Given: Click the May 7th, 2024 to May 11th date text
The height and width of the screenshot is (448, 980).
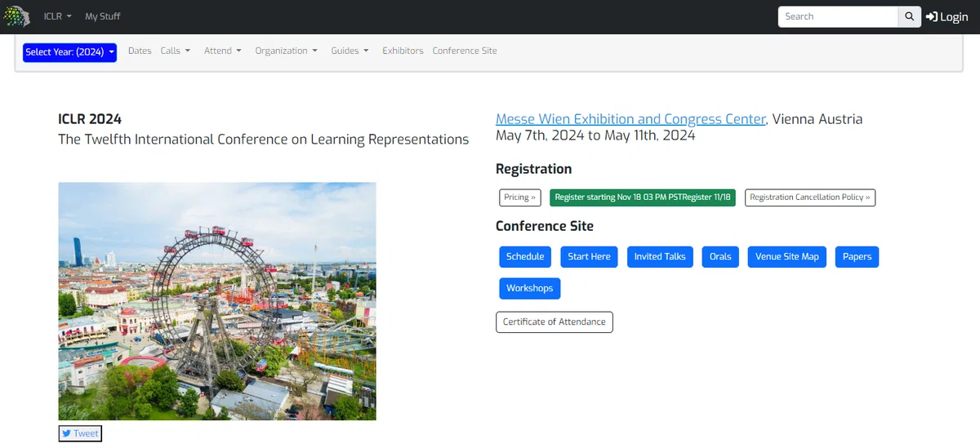Looking at the screenshot, I should (x=595, y=135).
